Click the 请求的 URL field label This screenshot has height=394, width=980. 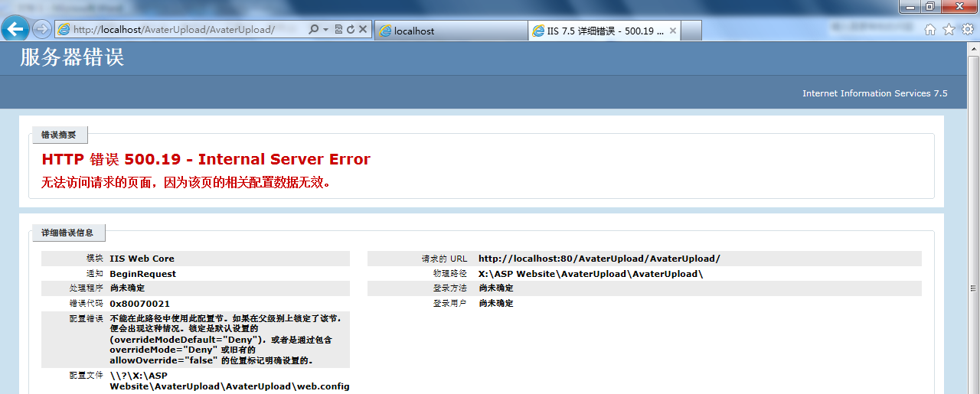pos(444,259)
